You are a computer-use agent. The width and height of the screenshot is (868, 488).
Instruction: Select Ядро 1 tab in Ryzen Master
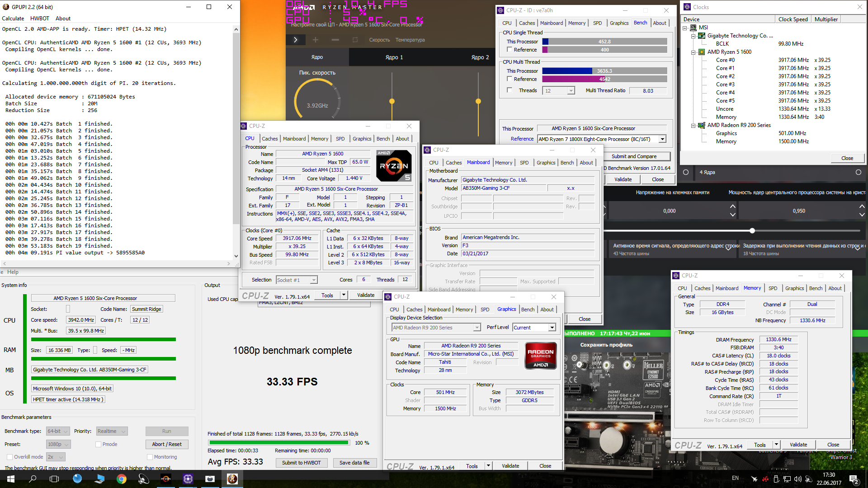pos(394,57)
